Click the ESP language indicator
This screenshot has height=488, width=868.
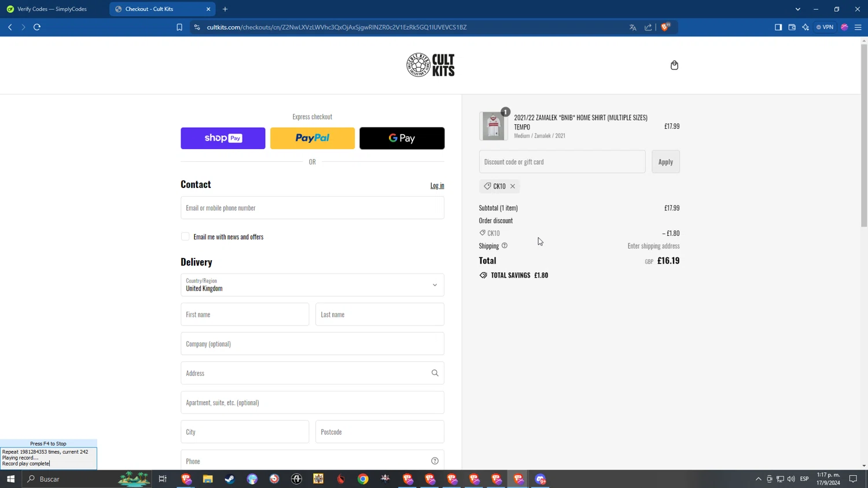[x=804, y=479]
